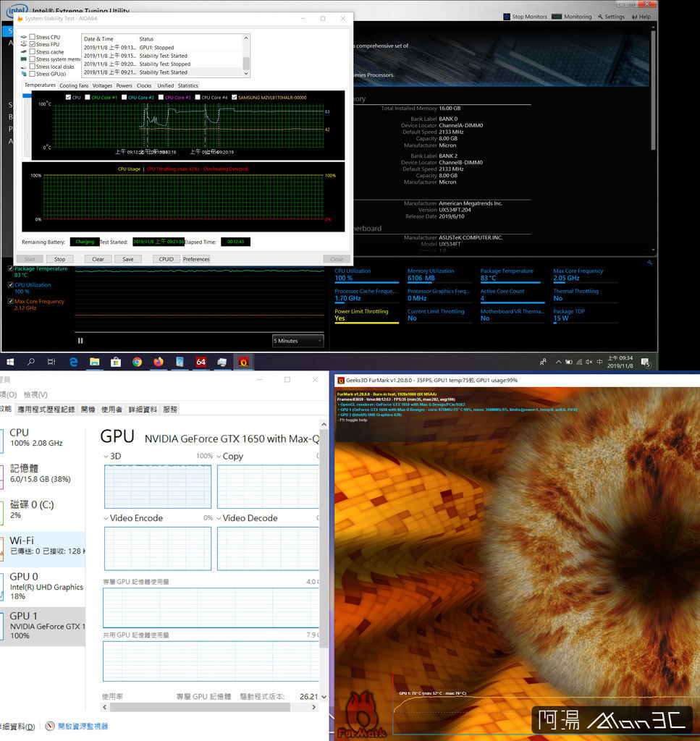The width and height of the screenshot is (700, 741).
Task: Show hidden system tray icons
Action: click(558, 362)
